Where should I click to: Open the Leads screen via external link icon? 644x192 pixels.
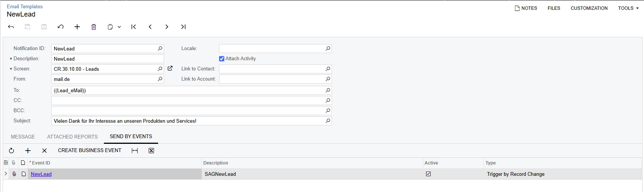pyautogui.click(x=170, y=69)
